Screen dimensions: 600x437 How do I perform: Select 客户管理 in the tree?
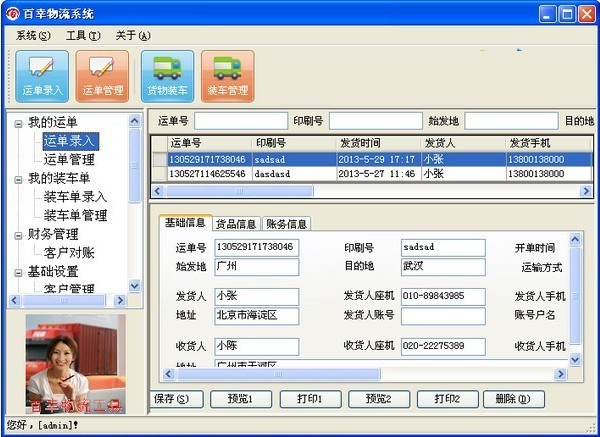69,288
